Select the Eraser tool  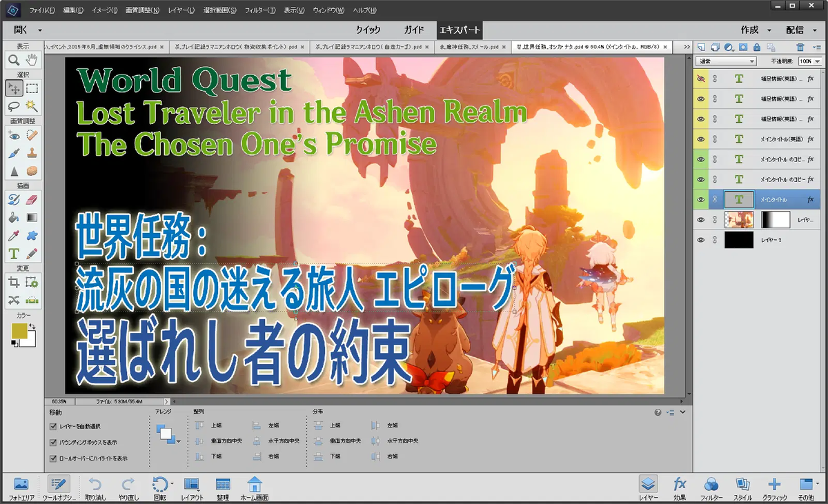(32, 199)
